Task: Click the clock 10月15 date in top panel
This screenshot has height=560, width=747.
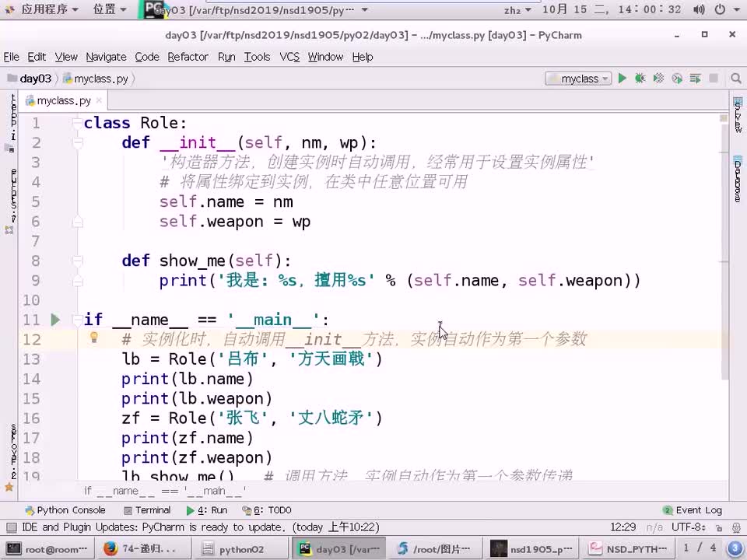Action: pyautogui.click(x=612, y=9)
